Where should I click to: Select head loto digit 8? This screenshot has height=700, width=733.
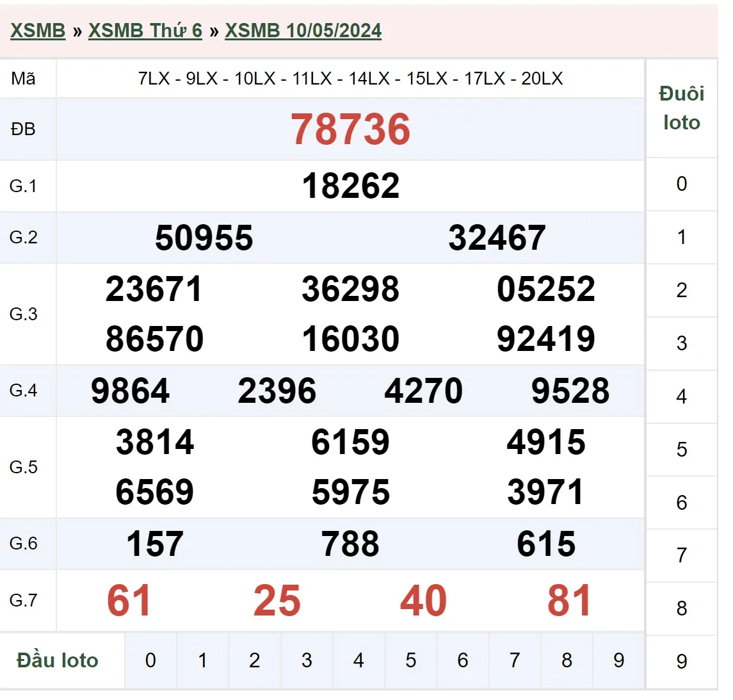click(x=567, y=660)
